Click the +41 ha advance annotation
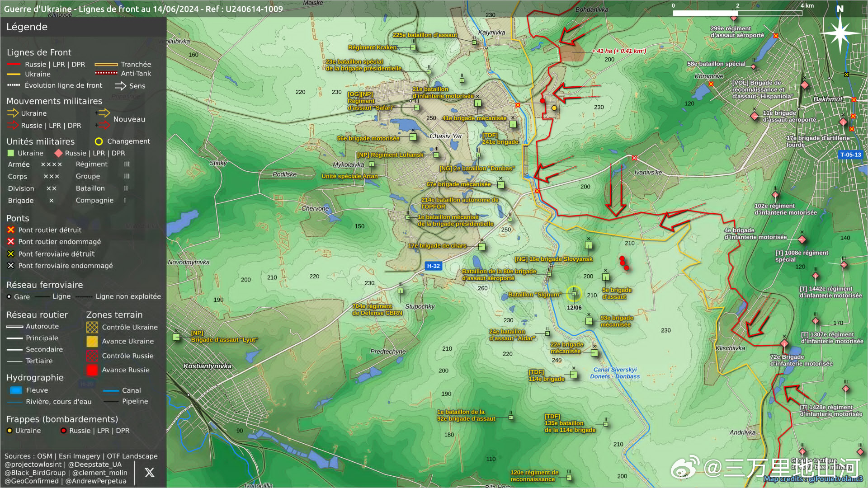The width and height of the screenshot is (868, 488). pyautogui.click(x=618, y=51)
